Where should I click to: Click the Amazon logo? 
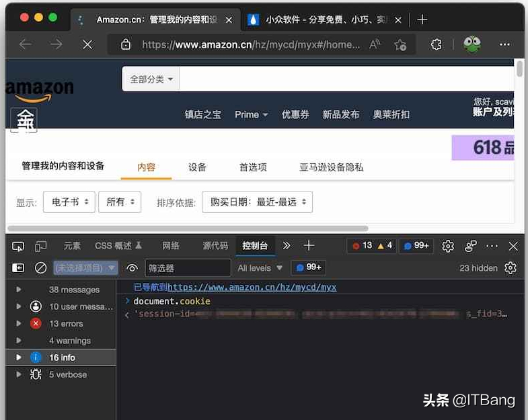tap(40, 91)
